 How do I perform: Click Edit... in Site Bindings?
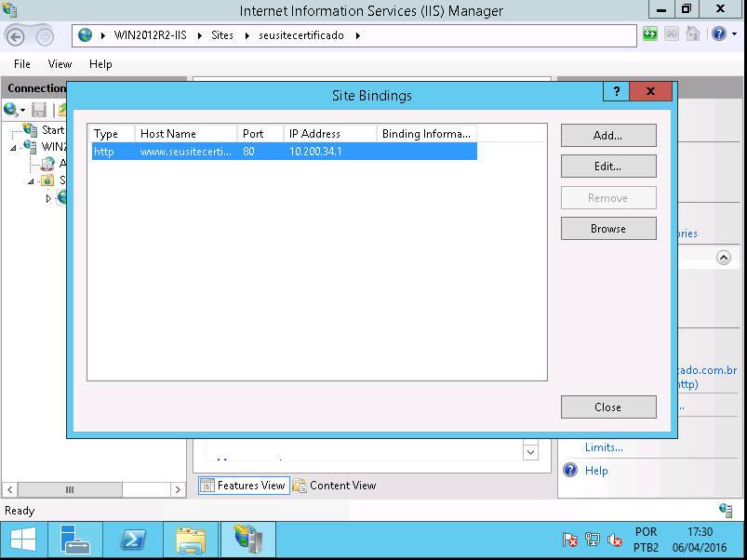(x=608, y=167)
